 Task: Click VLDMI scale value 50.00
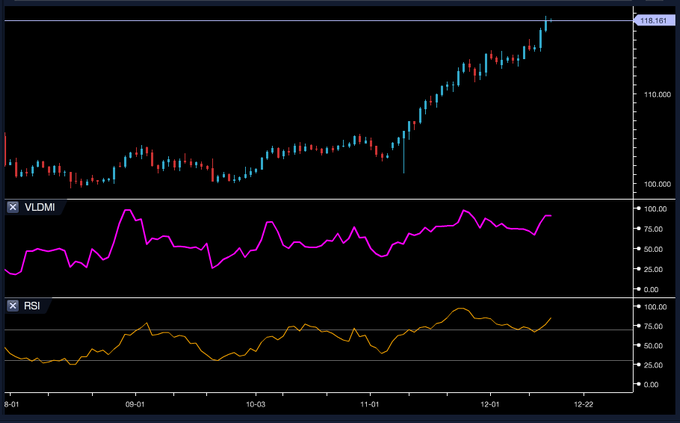[x=653, y=249]
